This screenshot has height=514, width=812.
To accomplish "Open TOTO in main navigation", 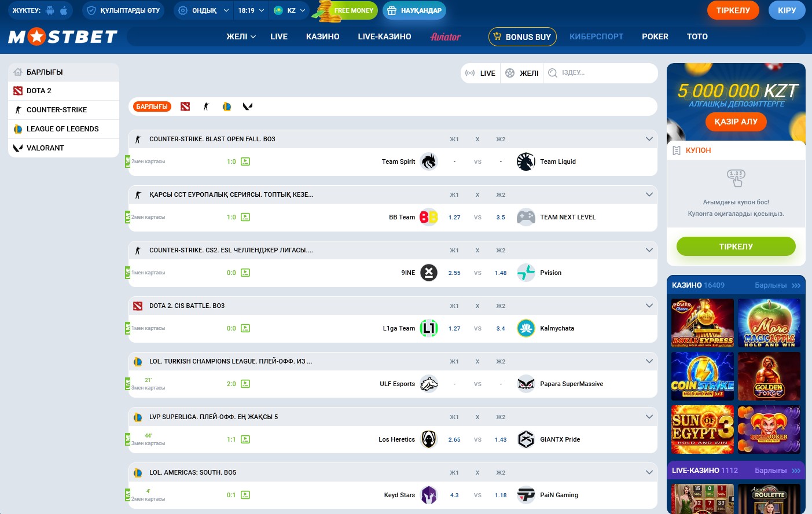I will click(x=697, y=36).
